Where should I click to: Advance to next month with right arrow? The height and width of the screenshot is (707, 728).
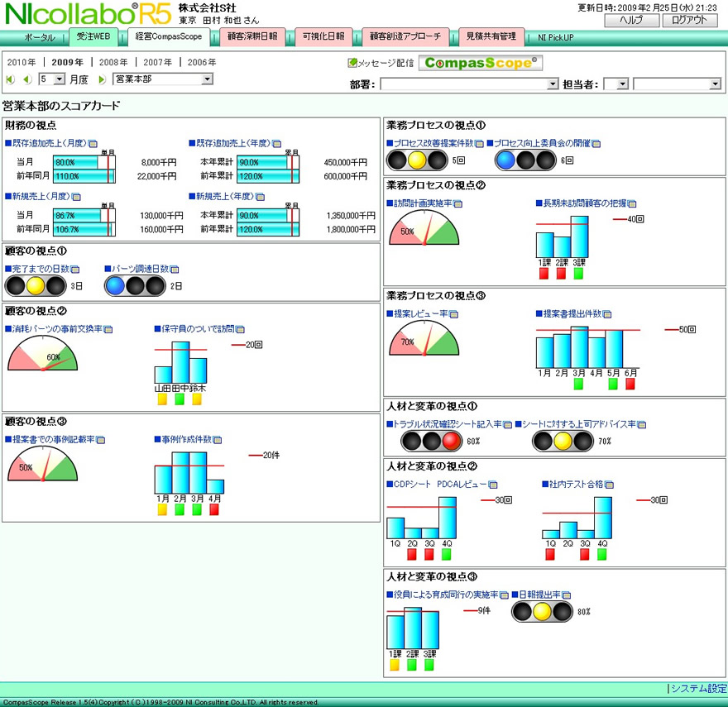pyautogui.click(x=103, y=79)
